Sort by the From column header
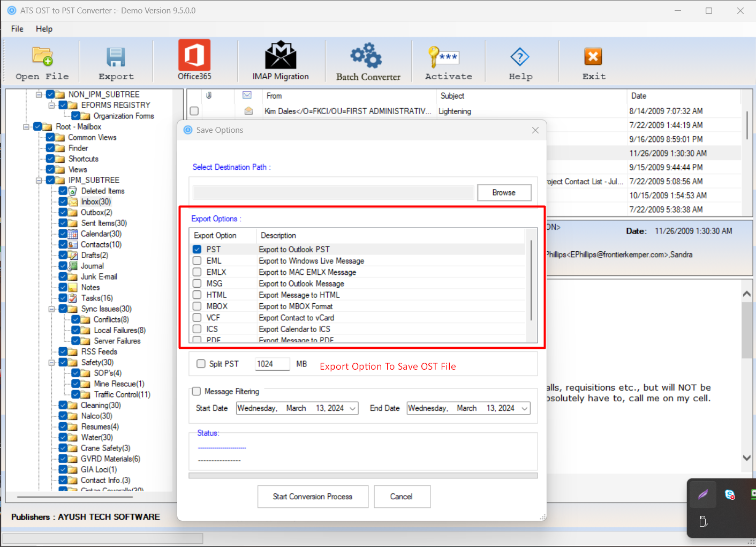Image resolution: width=756 pixels, height=547 pixels. (349, 96)
